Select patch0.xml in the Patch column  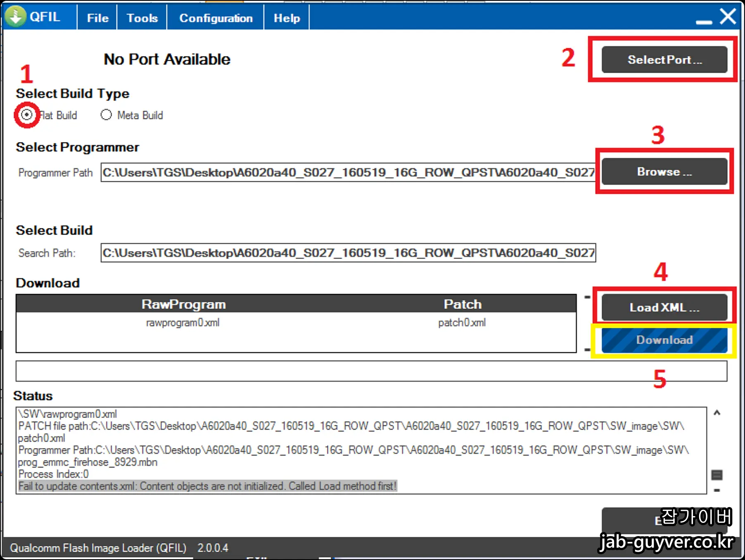click(462, 323)
